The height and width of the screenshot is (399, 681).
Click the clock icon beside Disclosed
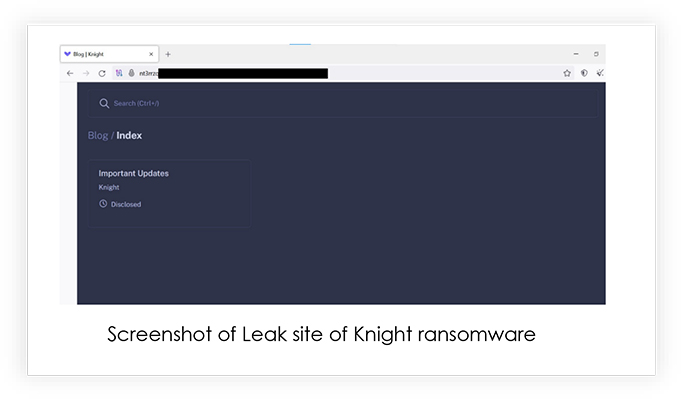103,204
